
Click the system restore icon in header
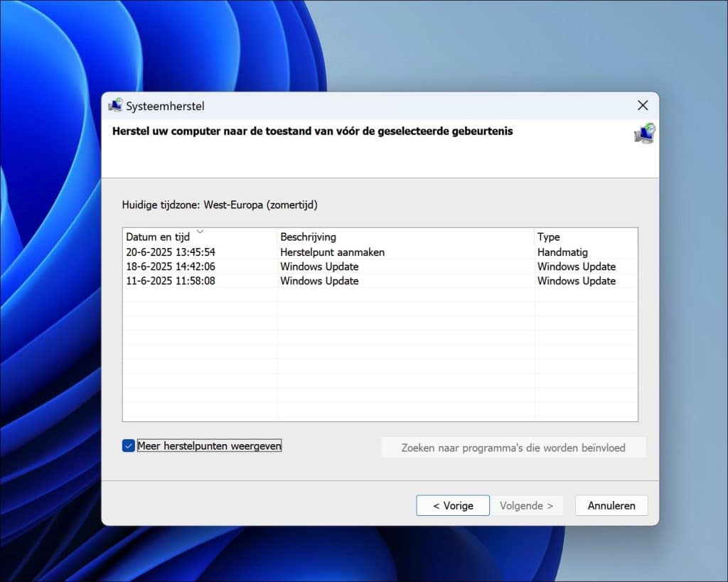tap(645, 133)
